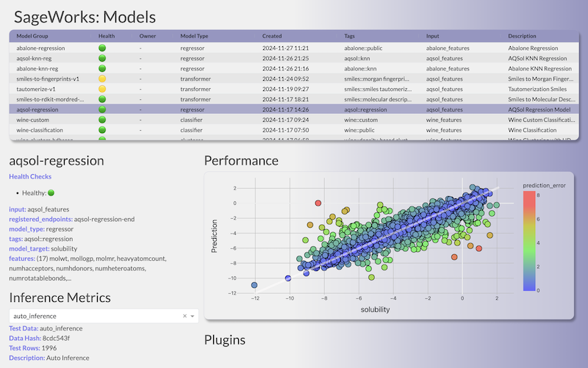Click the red outlier point near solubility -8
Image resolution: width=588 pixels, height=368 pixels.
318,203
